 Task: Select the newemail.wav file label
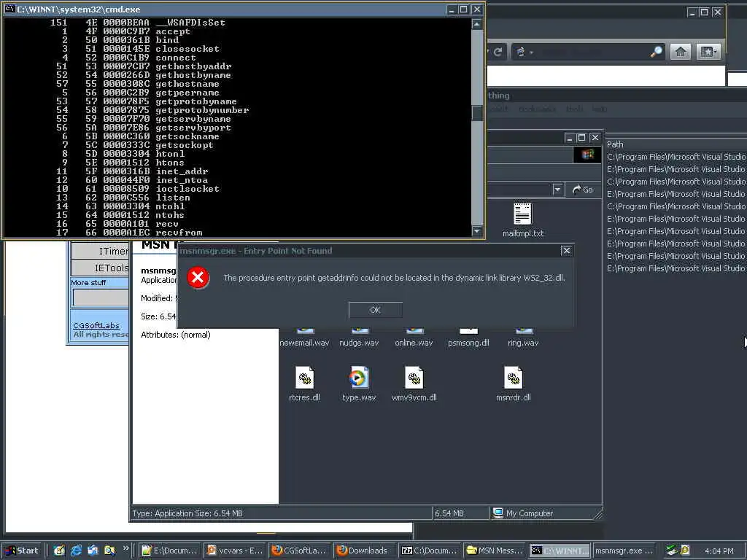pos(304,343)
